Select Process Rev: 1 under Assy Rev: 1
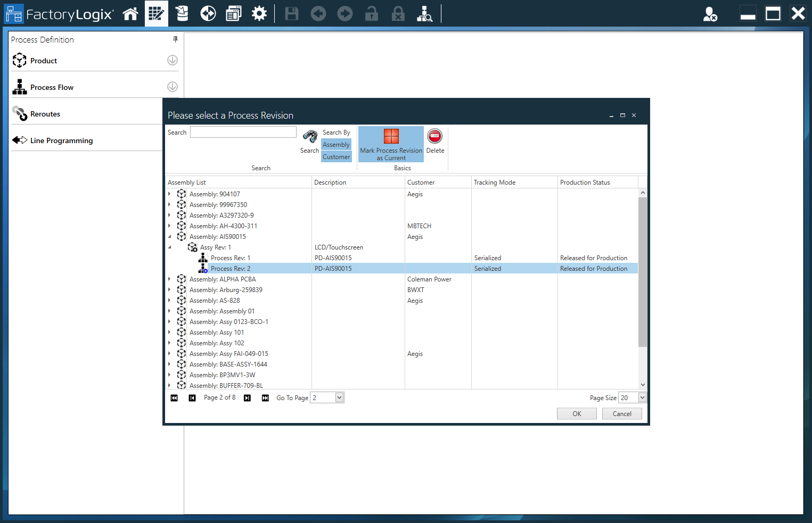 point(231,258)
